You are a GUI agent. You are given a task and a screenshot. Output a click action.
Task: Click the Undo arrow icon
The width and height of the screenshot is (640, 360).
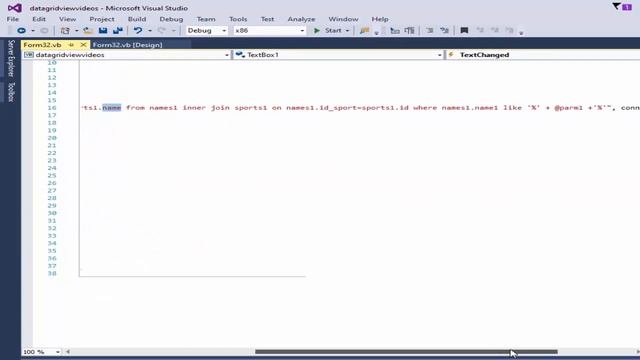[x=138, y=31]
